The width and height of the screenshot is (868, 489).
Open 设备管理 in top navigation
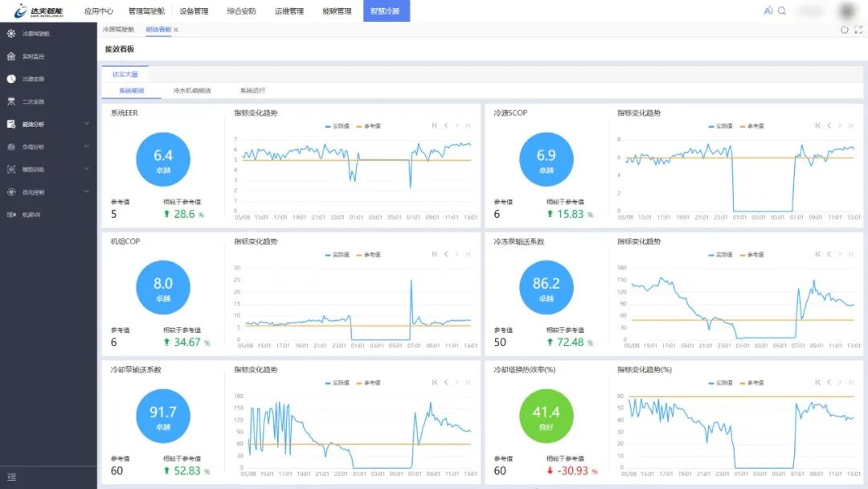(x=194, y=11)
